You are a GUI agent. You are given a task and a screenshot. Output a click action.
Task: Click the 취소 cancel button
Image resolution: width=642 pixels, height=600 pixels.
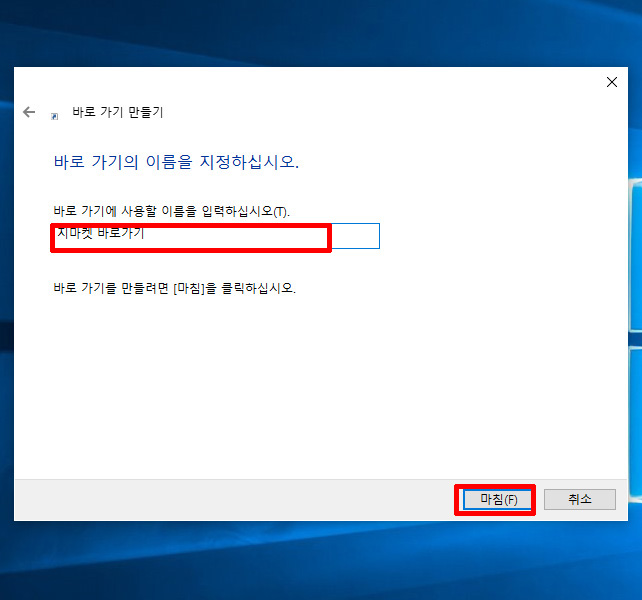(580, 499)
